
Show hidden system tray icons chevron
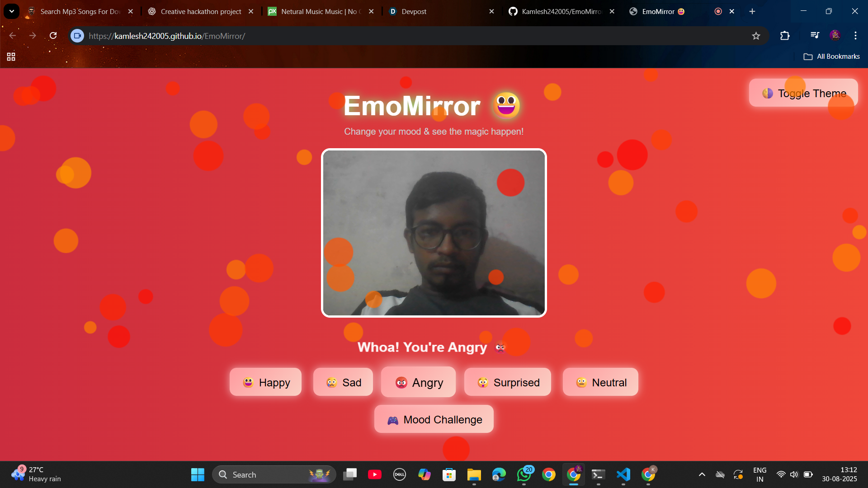[x=702, y=474]
